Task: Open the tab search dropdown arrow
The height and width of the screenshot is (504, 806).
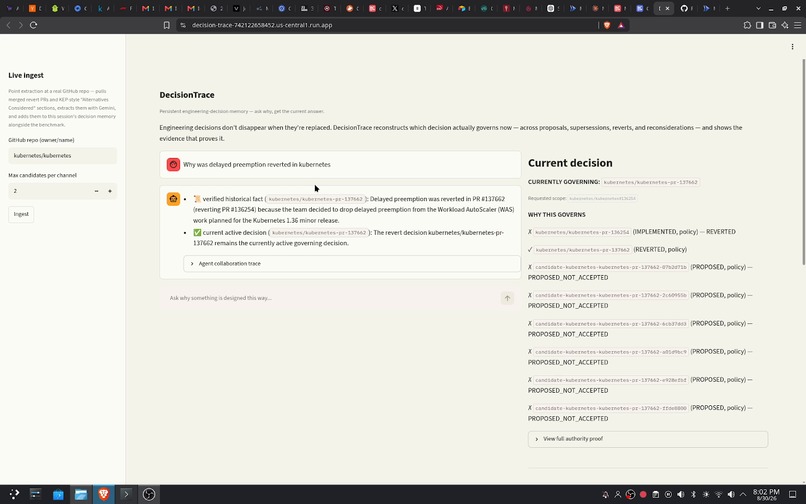Action: click(x=758, y=8)
